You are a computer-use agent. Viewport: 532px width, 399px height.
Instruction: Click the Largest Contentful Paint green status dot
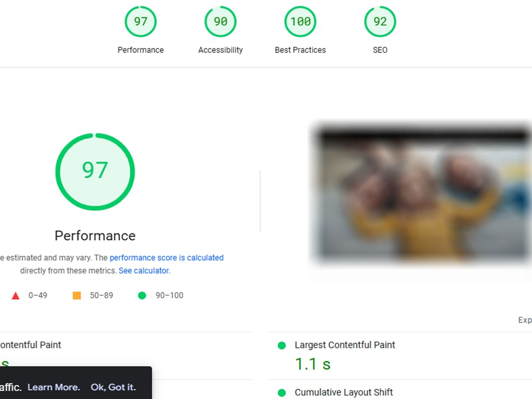(281, 345)
